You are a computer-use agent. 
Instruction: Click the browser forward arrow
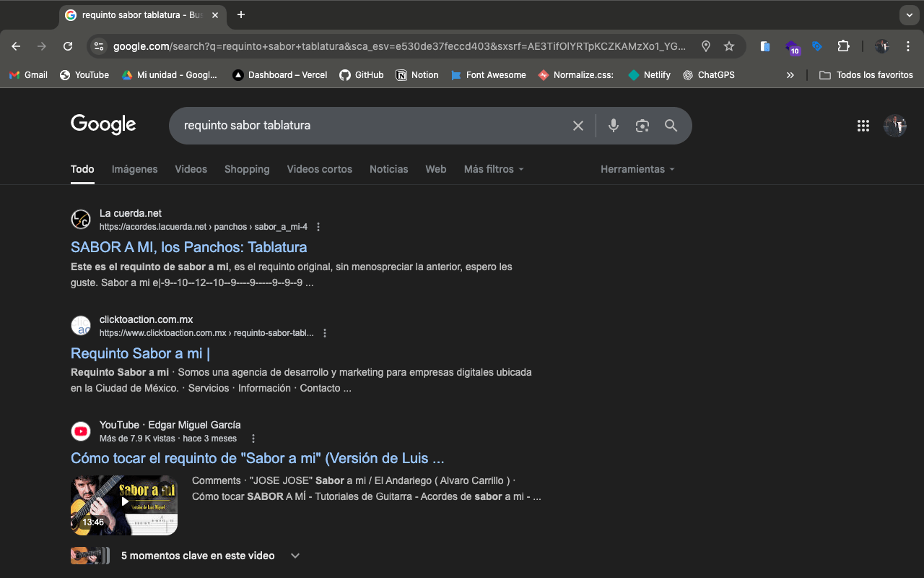point(42,46)
